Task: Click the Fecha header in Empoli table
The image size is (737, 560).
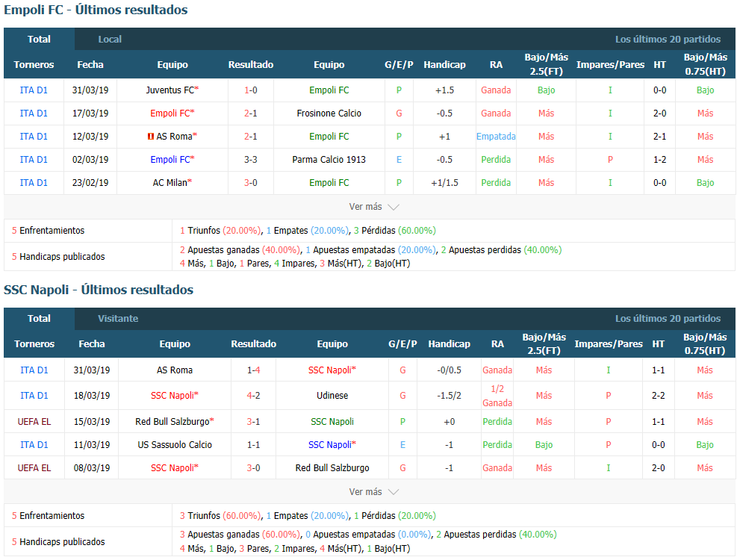Action: point(90,64)
